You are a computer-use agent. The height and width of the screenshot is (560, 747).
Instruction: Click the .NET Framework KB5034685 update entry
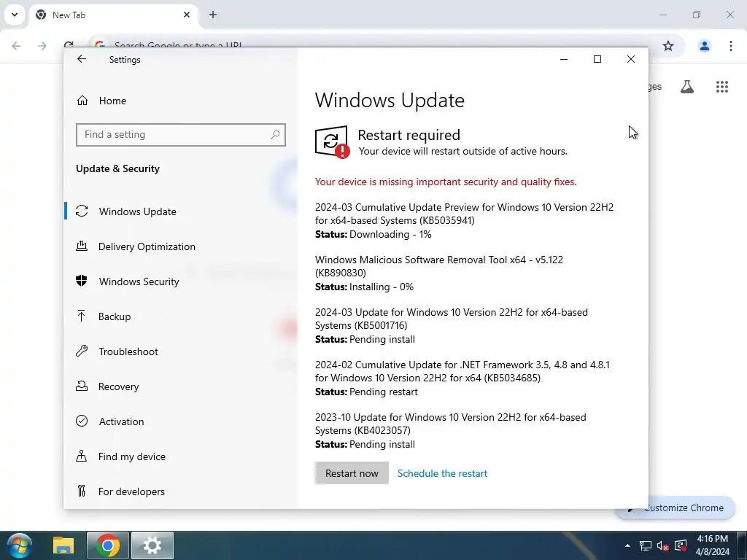click(462, 378)
